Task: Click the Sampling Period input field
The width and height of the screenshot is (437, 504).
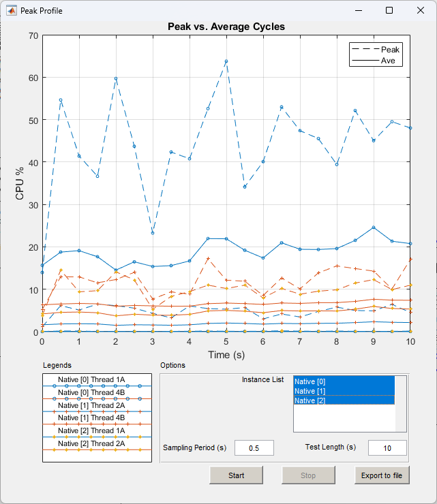Action: pos(254,447)
